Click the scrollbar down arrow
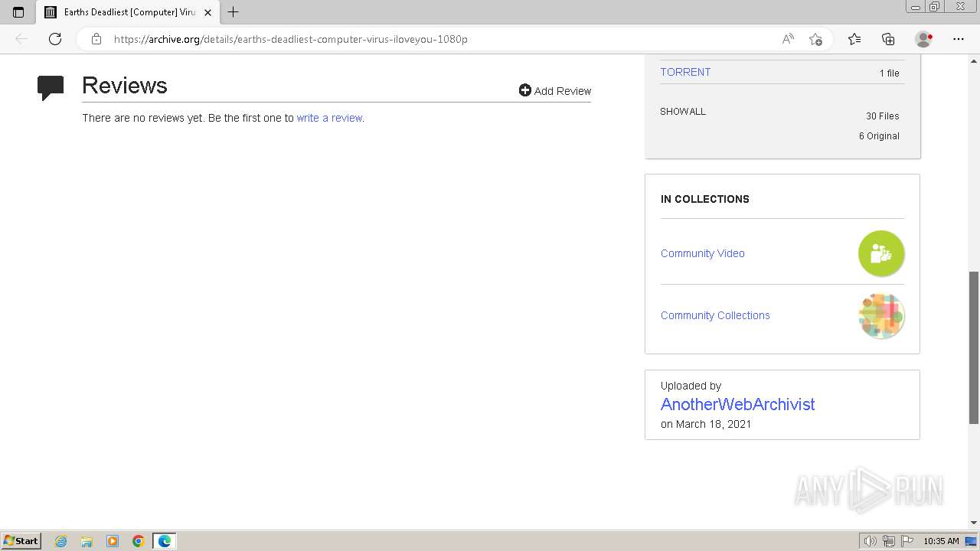The image size is (980, 551). pos(974,523)
